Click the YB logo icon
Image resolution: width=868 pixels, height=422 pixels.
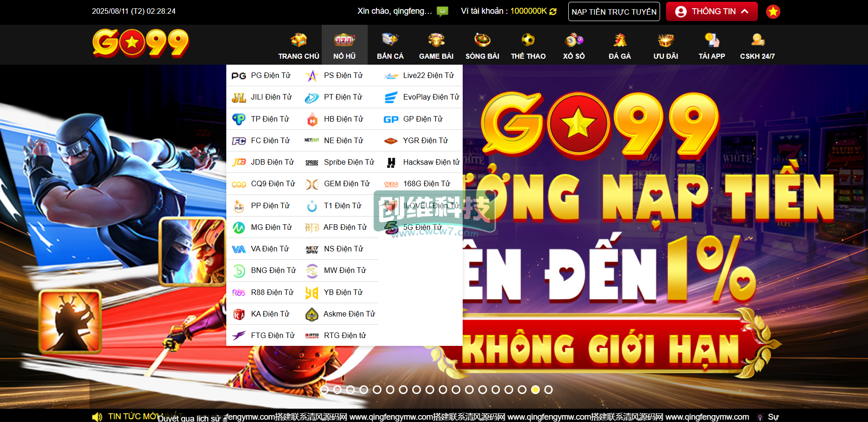[x=312, y=293]
